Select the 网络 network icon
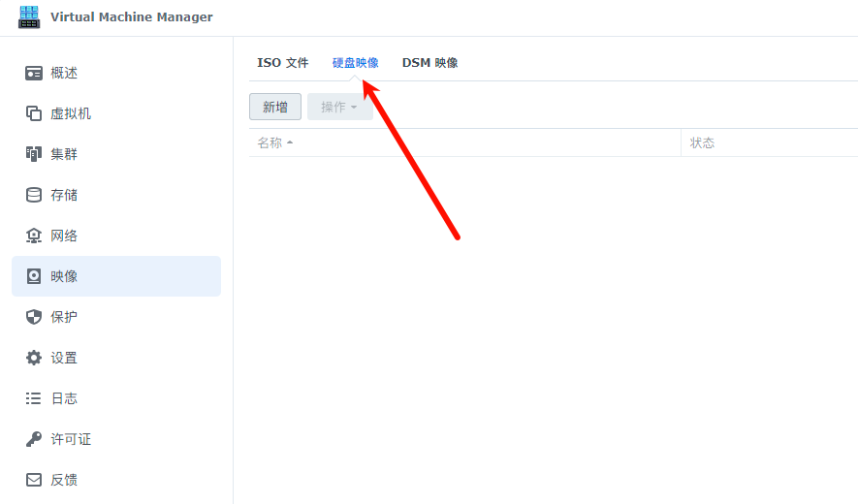The image size is (858, 504). click(x=34, y=236)
